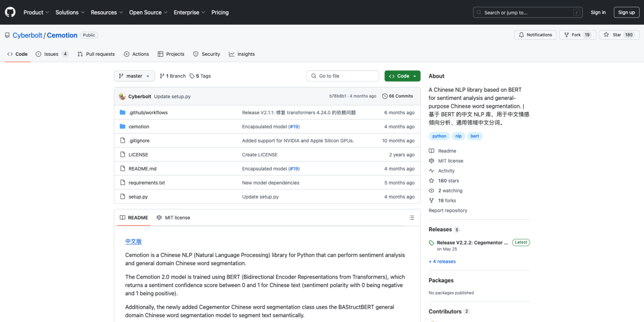This screenshot has height=322, width=644.
Task: Open the 中文版 README link
Action: click(133, 241)
